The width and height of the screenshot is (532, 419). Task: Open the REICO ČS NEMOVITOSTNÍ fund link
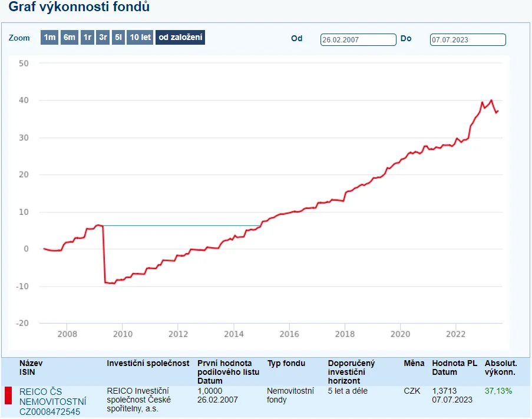pyautogui.click(x=52, y=401)
